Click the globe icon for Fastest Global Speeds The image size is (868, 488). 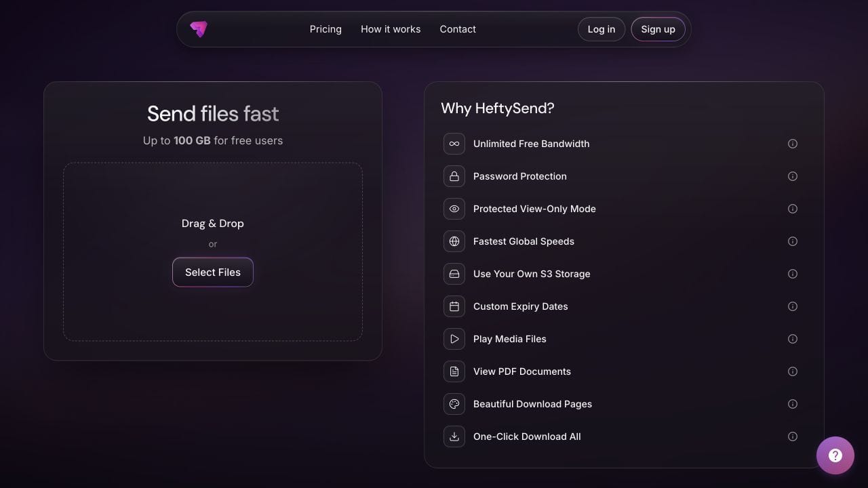click(454, 241)
